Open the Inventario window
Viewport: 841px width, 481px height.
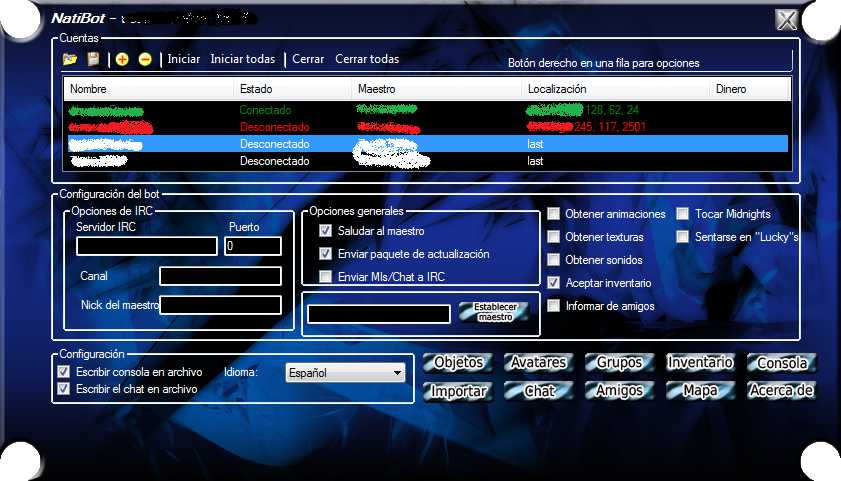700,363
